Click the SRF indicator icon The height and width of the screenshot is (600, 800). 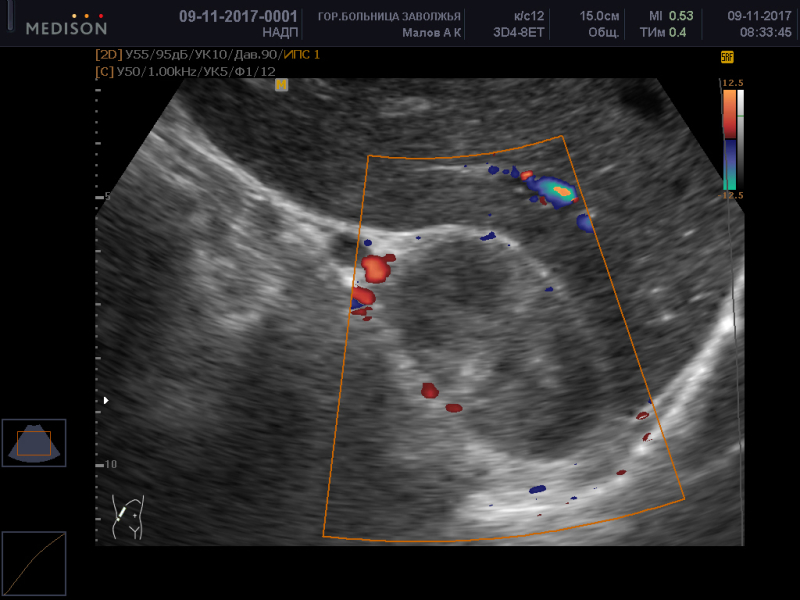[727, 57]
